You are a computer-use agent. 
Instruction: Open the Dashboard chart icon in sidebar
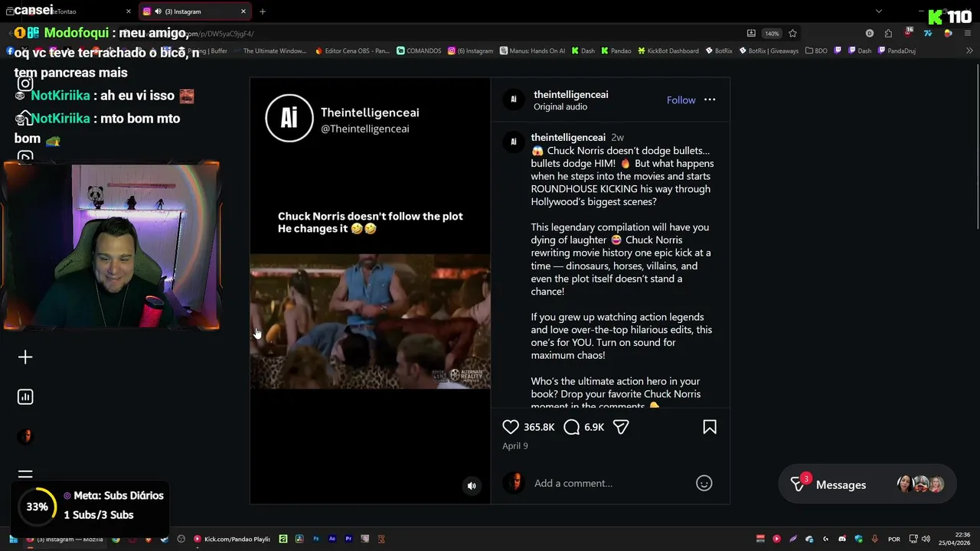(x=25, y=396)
